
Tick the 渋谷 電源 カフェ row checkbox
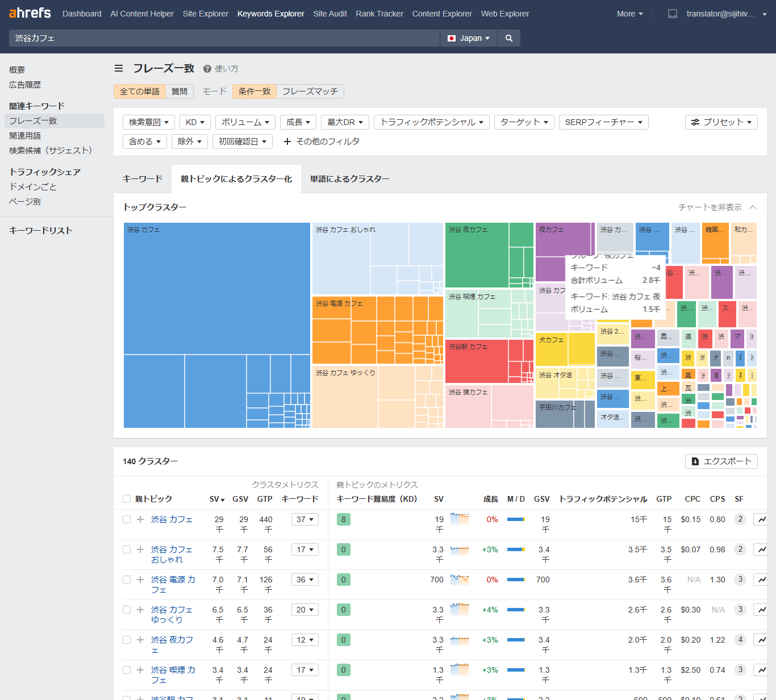pos(127,580)
